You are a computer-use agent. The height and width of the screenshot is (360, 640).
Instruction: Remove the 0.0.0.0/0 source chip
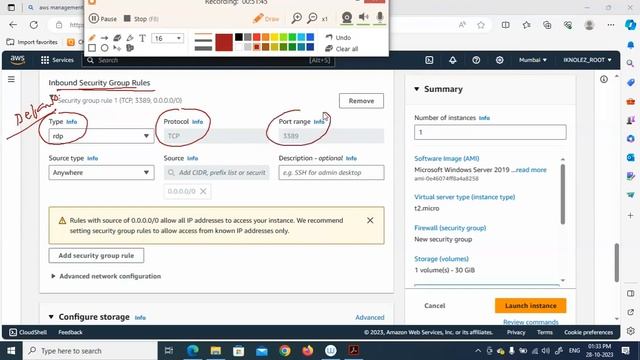click(203, 191)
